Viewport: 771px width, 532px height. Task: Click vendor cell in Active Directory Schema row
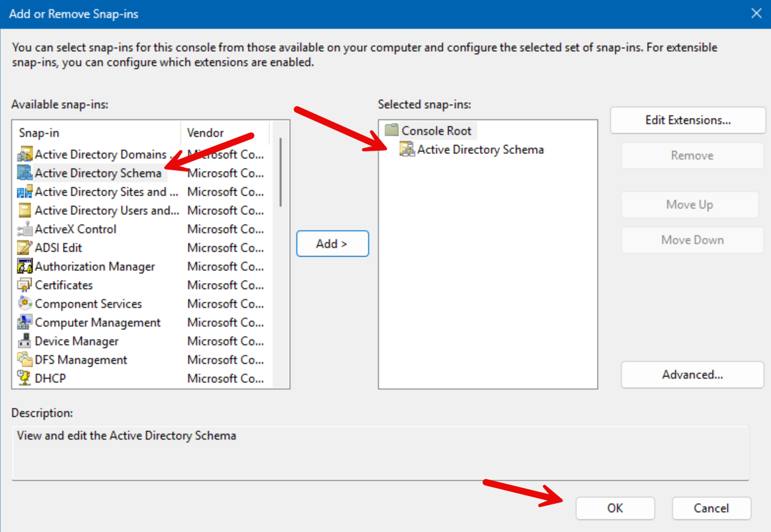click(x=226, y=173)
